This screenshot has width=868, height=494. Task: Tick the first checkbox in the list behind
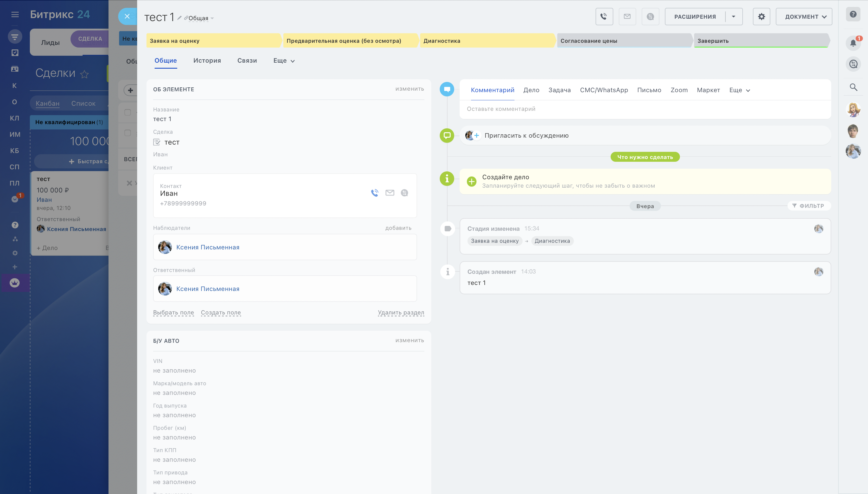[x=127, y=112]
